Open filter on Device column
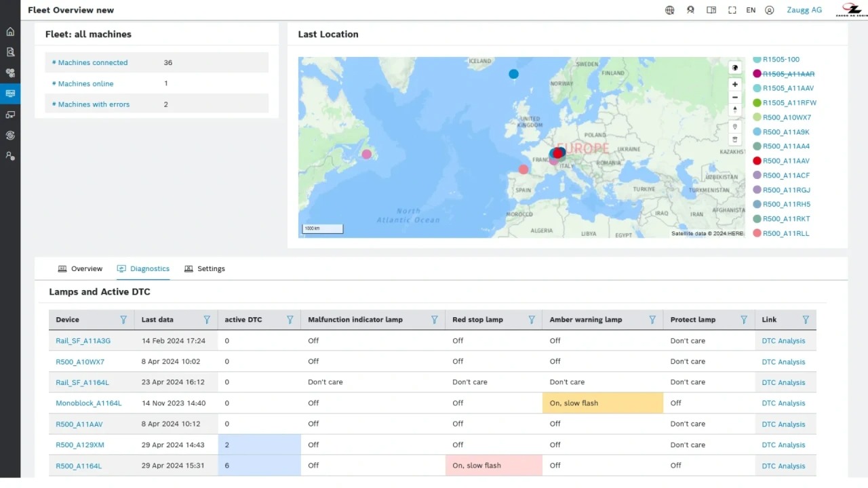 [x=123, y=320]
